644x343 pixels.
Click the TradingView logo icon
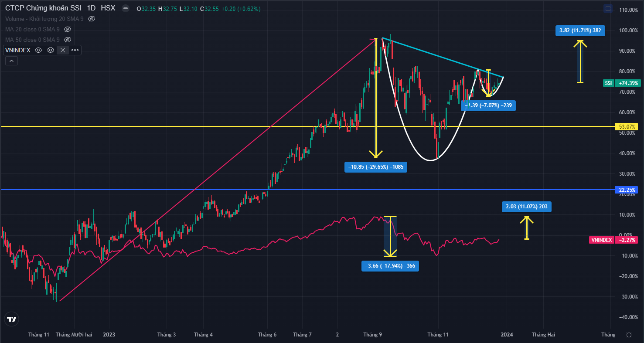click(12, 319)
